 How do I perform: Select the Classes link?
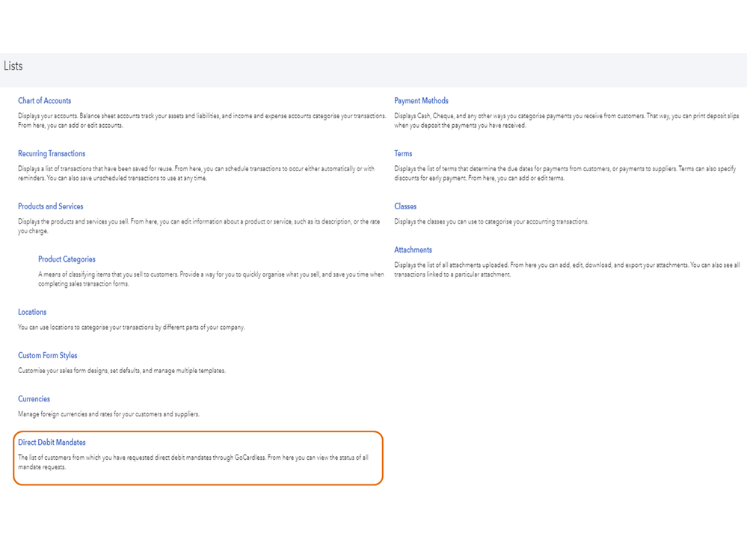coord(405,206)
